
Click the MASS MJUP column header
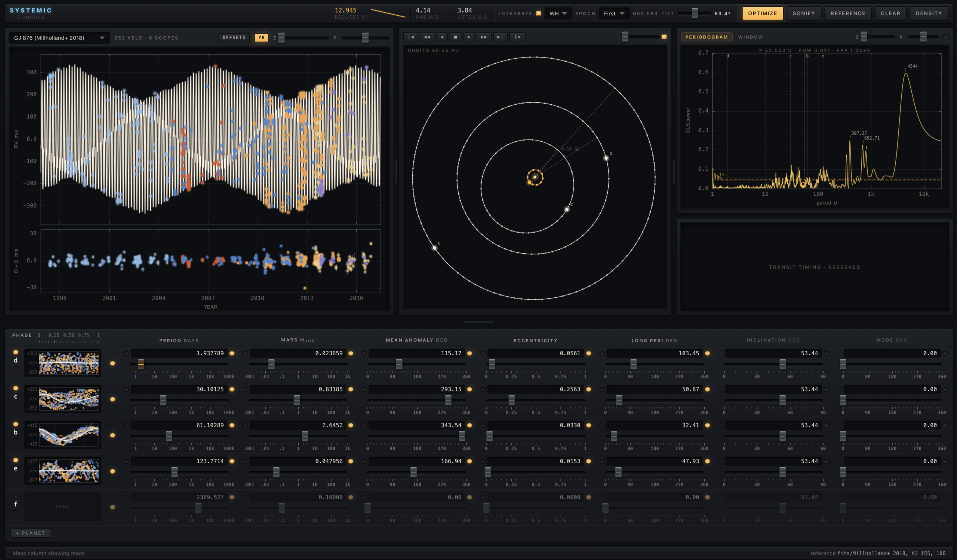pyautogui.click(x=298, y=340)
